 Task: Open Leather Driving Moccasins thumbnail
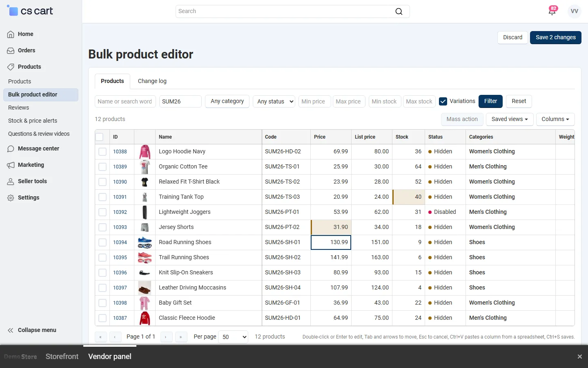[x=145, y=288]
